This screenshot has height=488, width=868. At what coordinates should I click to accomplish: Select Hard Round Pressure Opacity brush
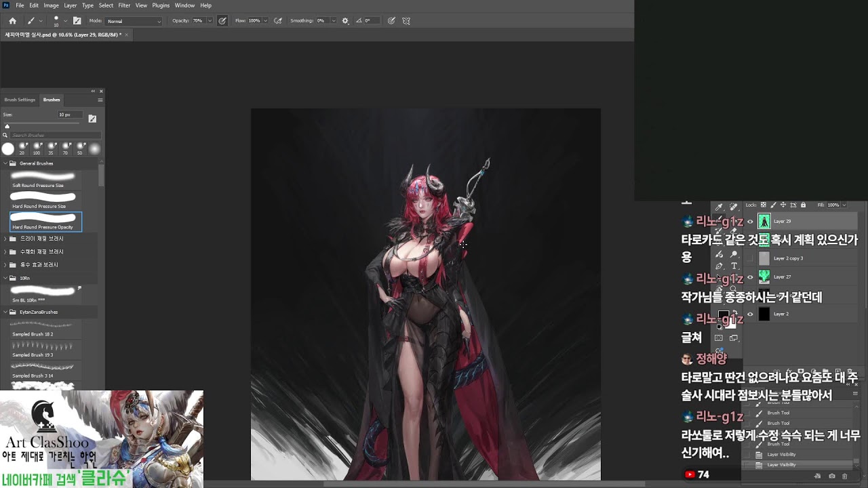(45, 222)
